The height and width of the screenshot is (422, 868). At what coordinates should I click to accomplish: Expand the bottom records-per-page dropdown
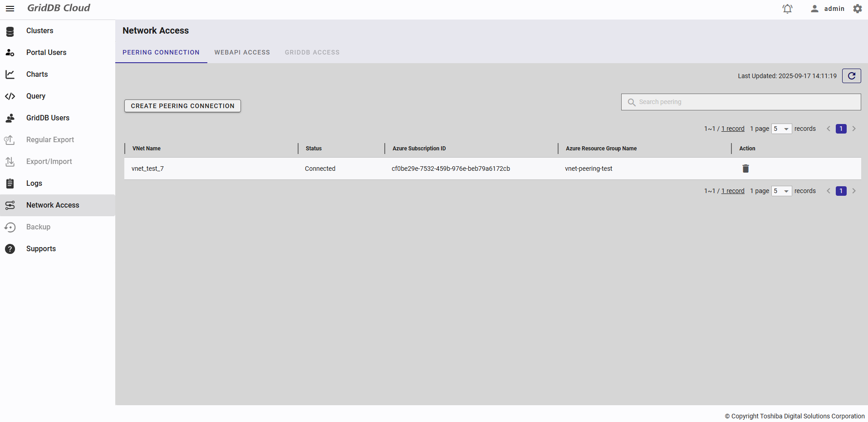tap(781, 191)
